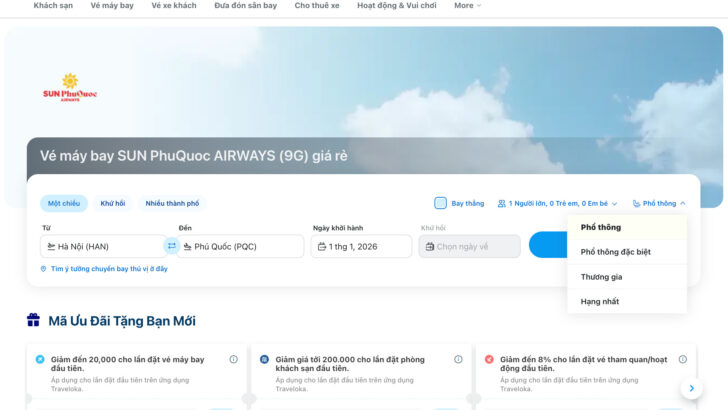Click the Mã Ưu Đãi Tặng Bạn Mới heading
The width and height of the screenshot is (728, 410).
pyautogui.click(x=122, y=321)
